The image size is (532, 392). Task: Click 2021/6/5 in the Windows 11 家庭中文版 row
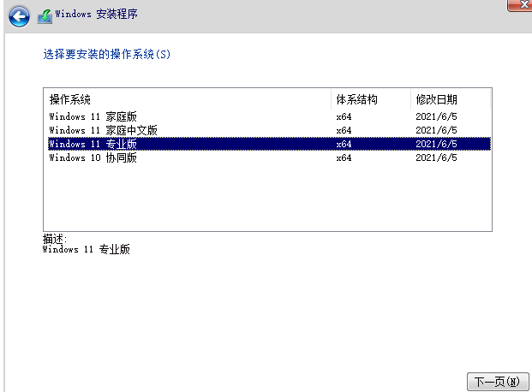point(436,130)
